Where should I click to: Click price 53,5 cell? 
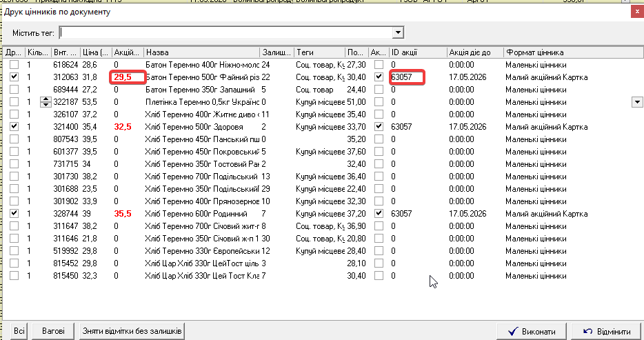(x=90, y=102)
